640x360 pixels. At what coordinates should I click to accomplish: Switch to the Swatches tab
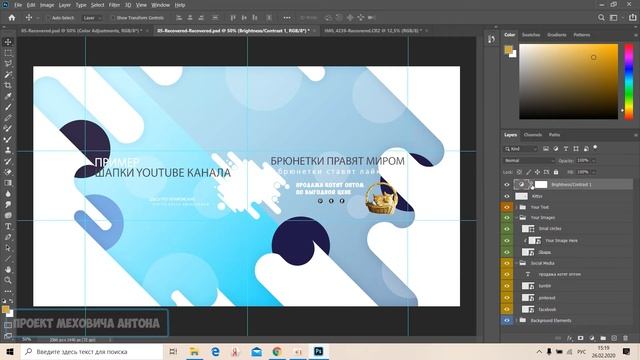tap(531, 35)
